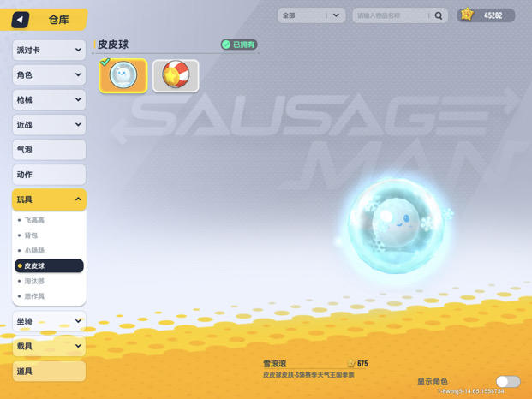
Task: Click the magnifier search icon
Action: [x=439, y=15]
